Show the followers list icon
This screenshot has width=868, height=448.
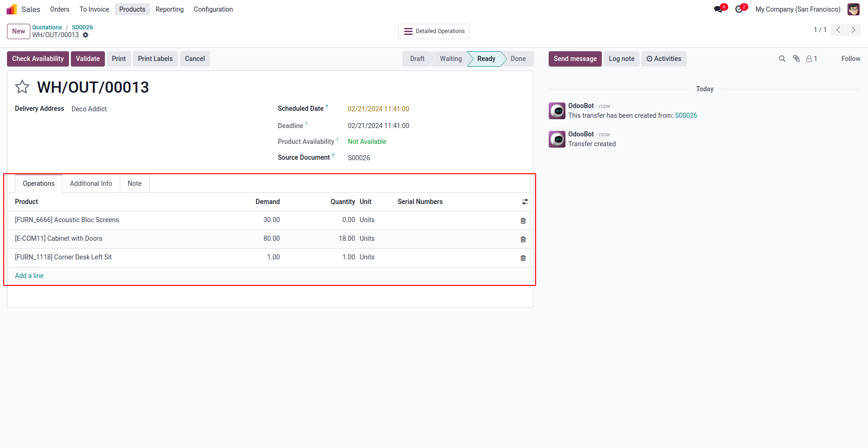click(812, 59)
